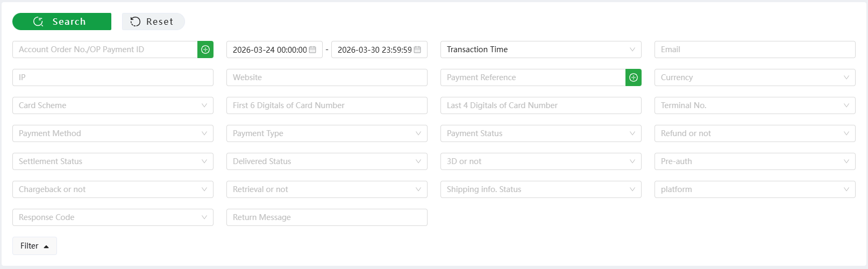Collapse the Filter panel
The height and width of the screenshot is (269, 868).
[x=34, y=246]
